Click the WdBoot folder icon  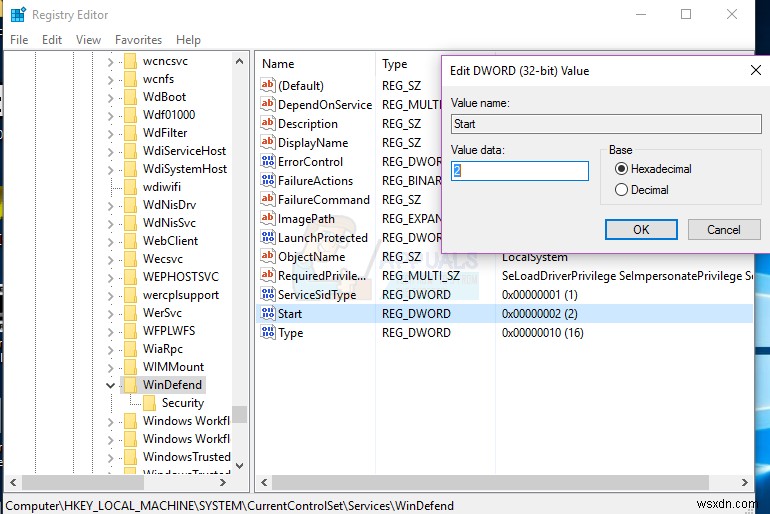tap(131, 97)
